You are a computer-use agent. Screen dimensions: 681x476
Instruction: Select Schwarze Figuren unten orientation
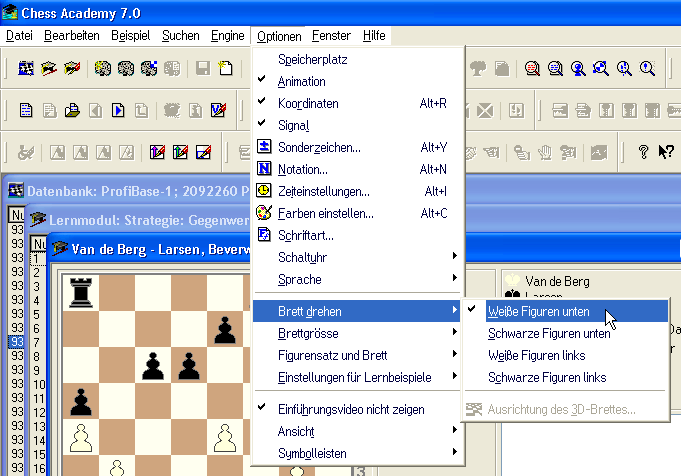coord(565,333)
